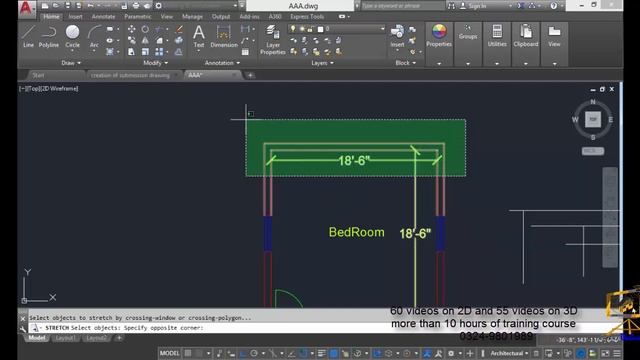
Task: Click the WCS button under the ViewCube
Action: (x=593, y=151)
